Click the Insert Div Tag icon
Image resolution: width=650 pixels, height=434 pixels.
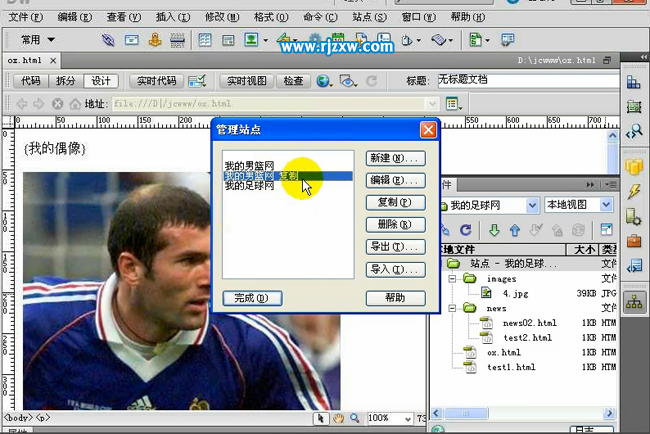coord(228,40)
